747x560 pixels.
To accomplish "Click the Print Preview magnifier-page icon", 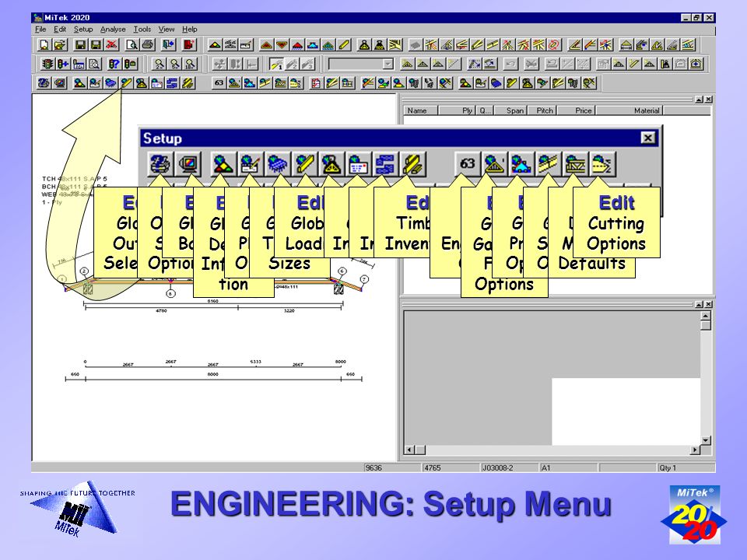I will coord(132,45).
